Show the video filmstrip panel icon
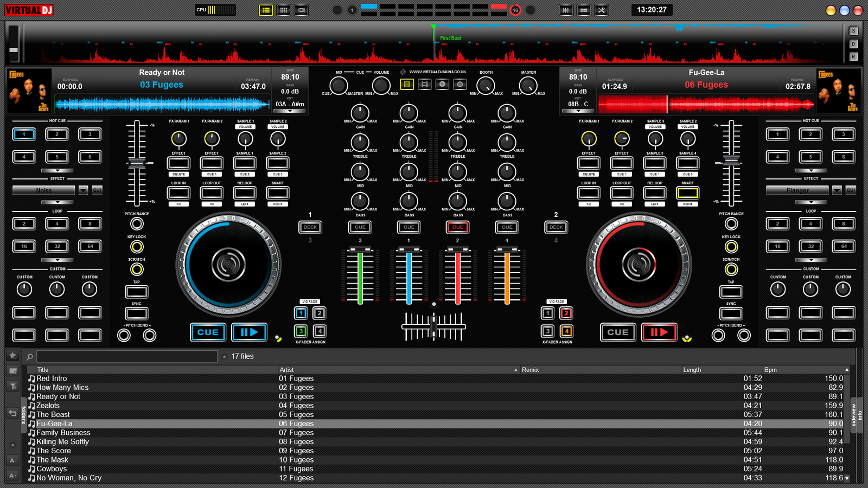 [x=425, y=84]
